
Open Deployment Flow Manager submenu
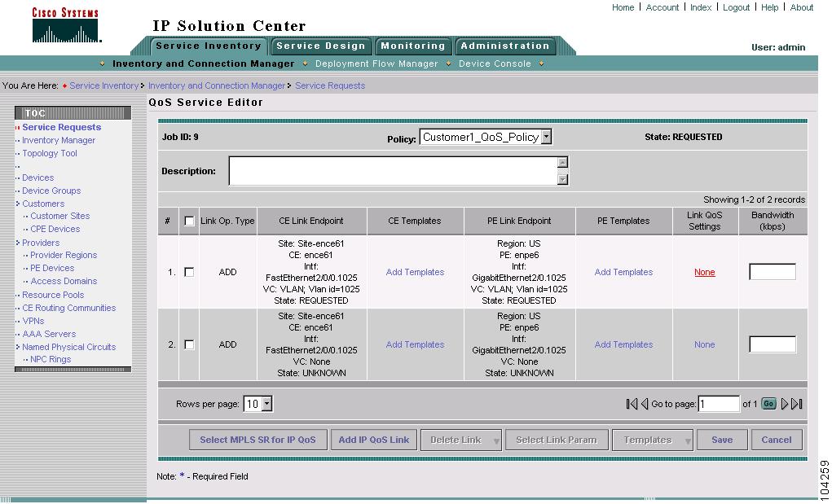376,64
